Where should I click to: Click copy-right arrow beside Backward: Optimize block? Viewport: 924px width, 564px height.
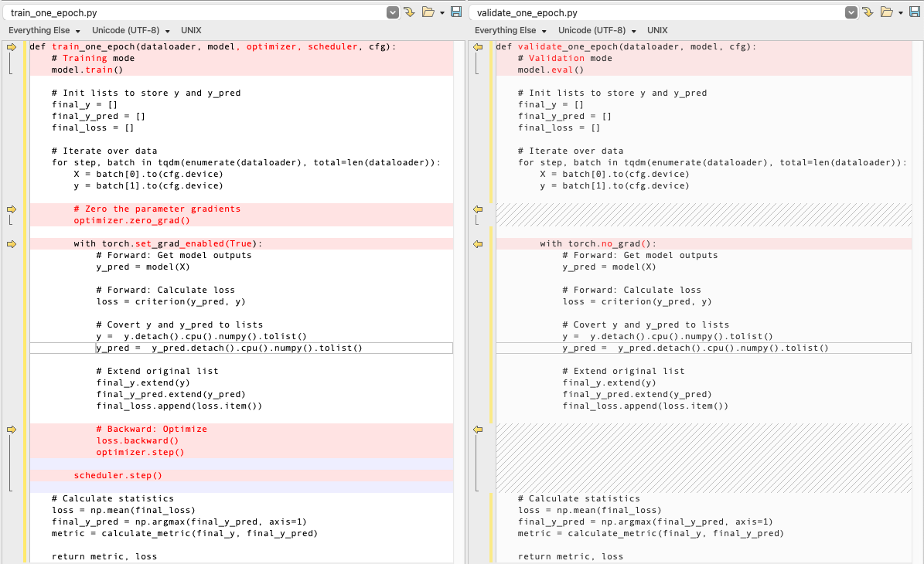click(12, 430)
